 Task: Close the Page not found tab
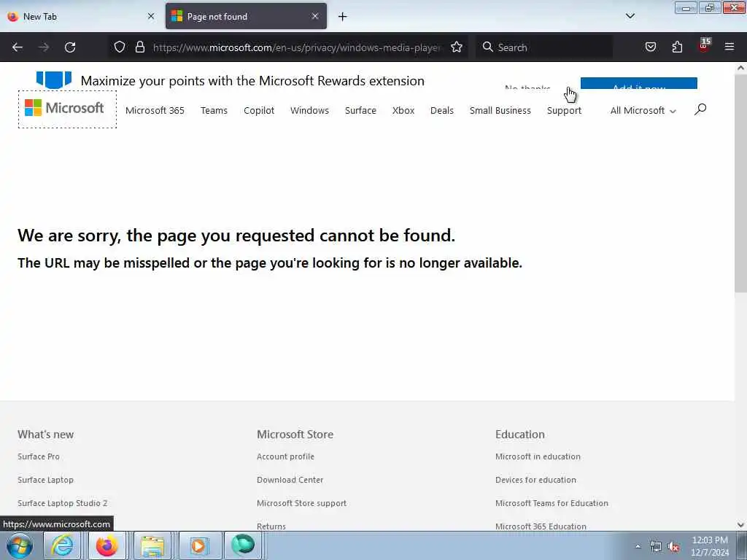coord(315,16)
